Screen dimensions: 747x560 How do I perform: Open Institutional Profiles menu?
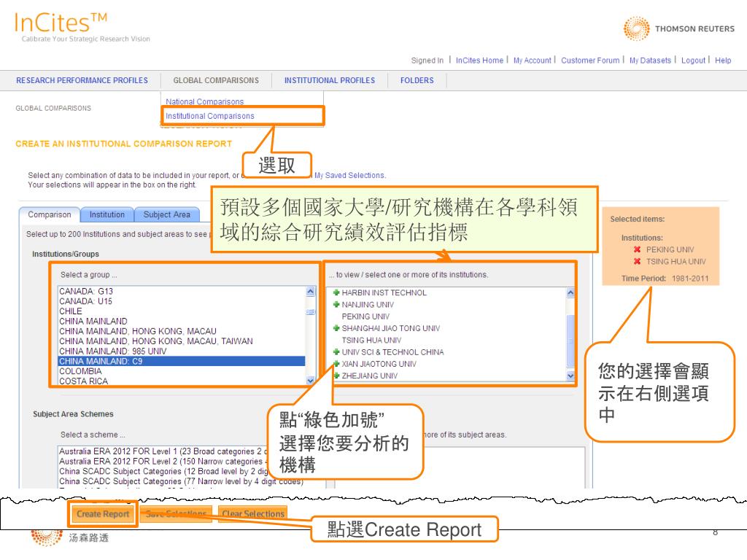point(330,80)
